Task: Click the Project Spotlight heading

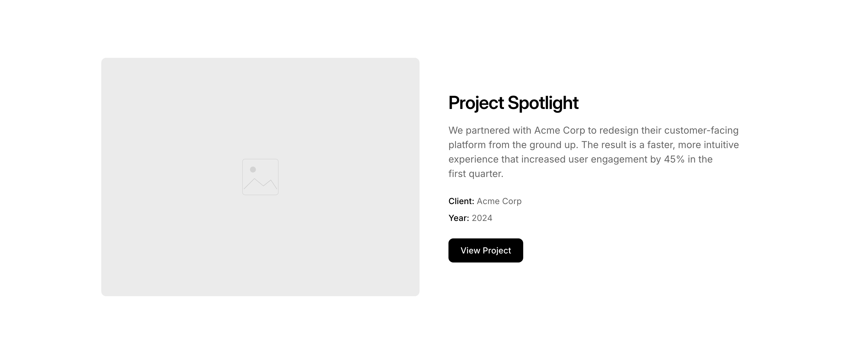Action: tap(513, 103)
